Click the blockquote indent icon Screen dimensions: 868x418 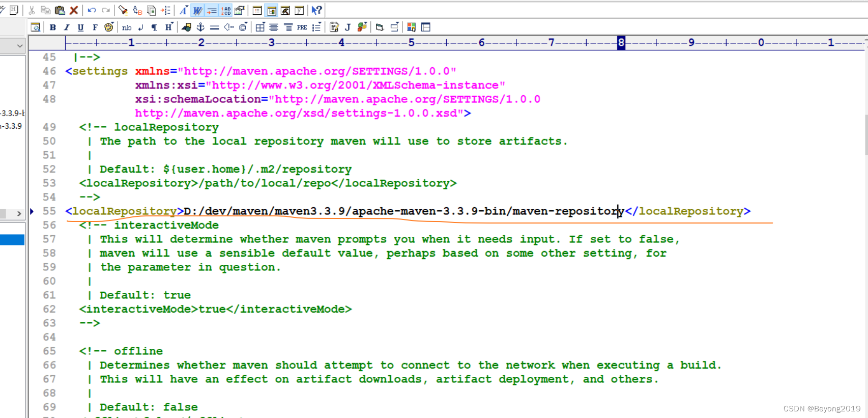(x=288, y=27)
